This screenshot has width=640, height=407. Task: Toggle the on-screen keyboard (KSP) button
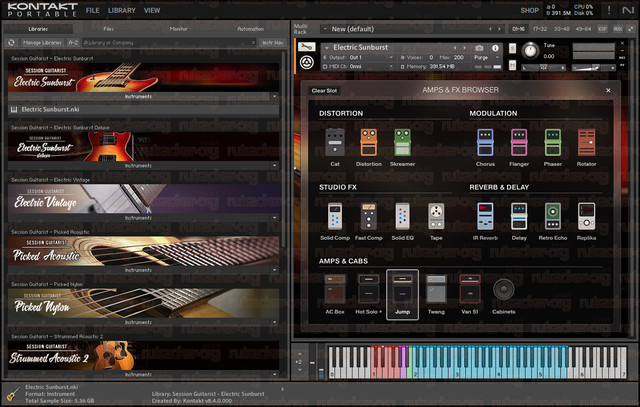602,29
